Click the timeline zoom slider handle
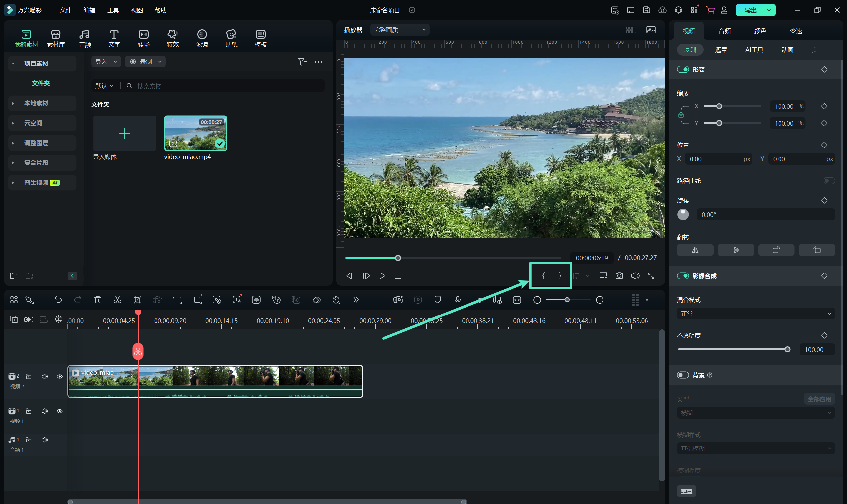 tap(567, 300)
